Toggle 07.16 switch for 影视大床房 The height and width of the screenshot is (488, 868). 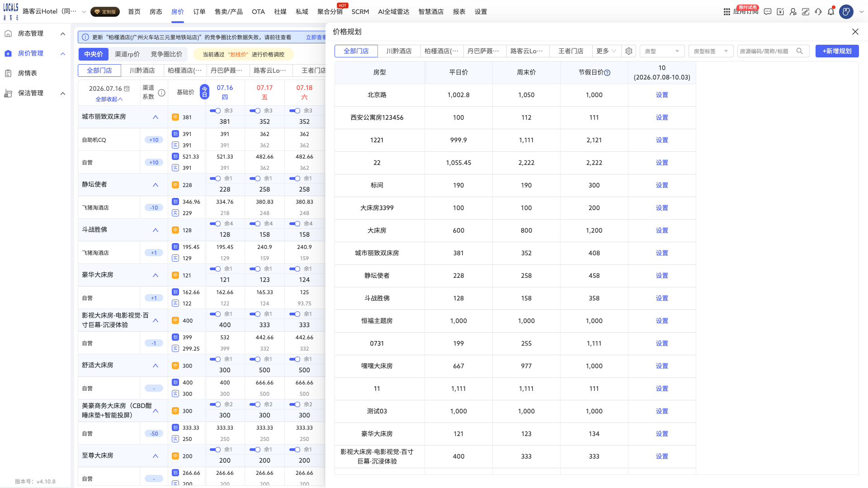point(215,314)
